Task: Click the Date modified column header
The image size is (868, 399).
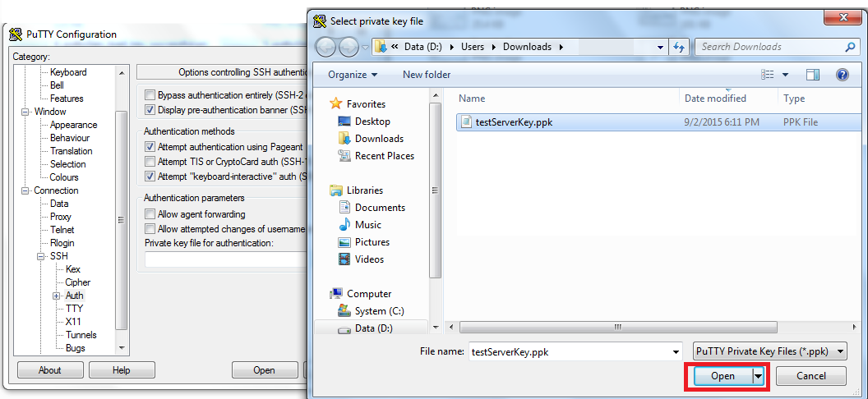Action: [x=715, y=99]
